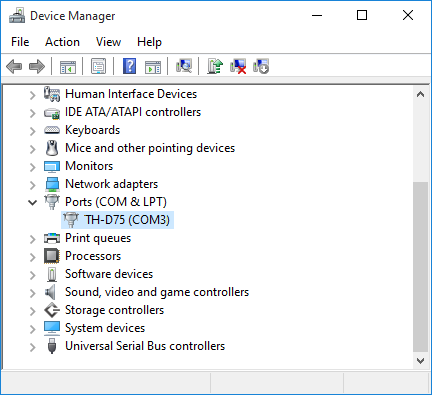Image resolution: width=432 pixels, height=395 pixels.
Task: Expand Sound, video and game controllers
Action: [32, 293]
